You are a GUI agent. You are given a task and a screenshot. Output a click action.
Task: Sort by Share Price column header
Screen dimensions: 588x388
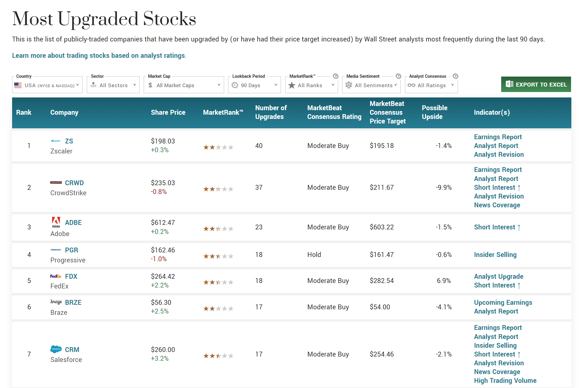[x=168, y=113]
